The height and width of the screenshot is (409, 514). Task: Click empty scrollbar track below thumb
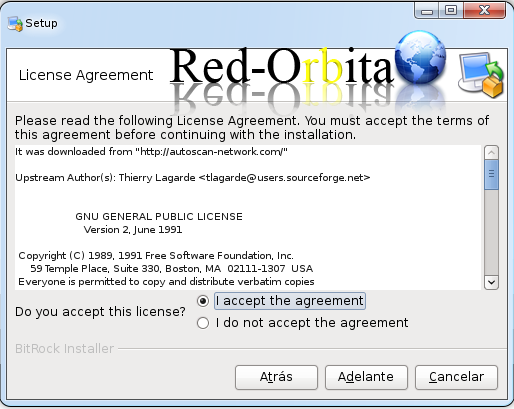491,232
